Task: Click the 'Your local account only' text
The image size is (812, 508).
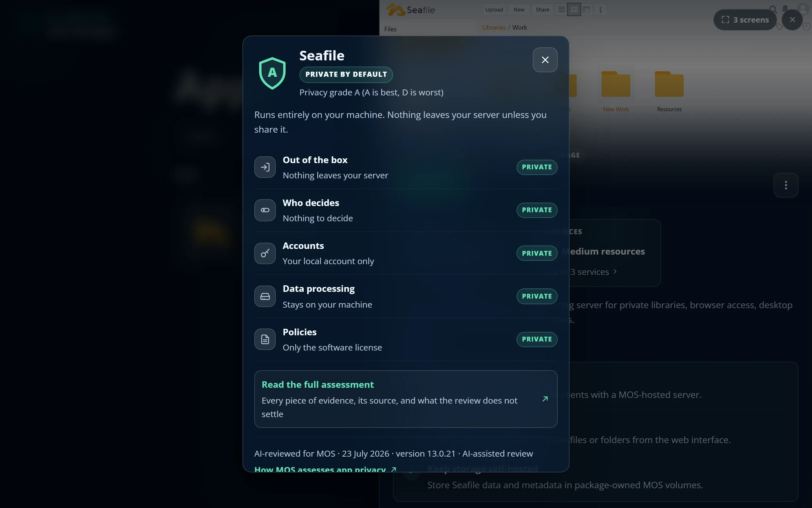Action: click(x=328, y=261)
